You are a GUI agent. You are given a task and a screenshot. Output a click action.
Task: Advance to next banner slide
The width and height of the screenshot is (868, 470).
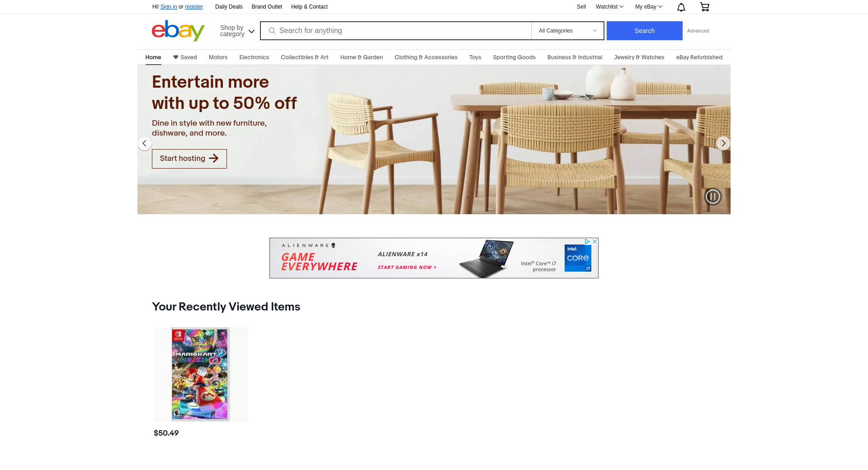pos(723,143)
